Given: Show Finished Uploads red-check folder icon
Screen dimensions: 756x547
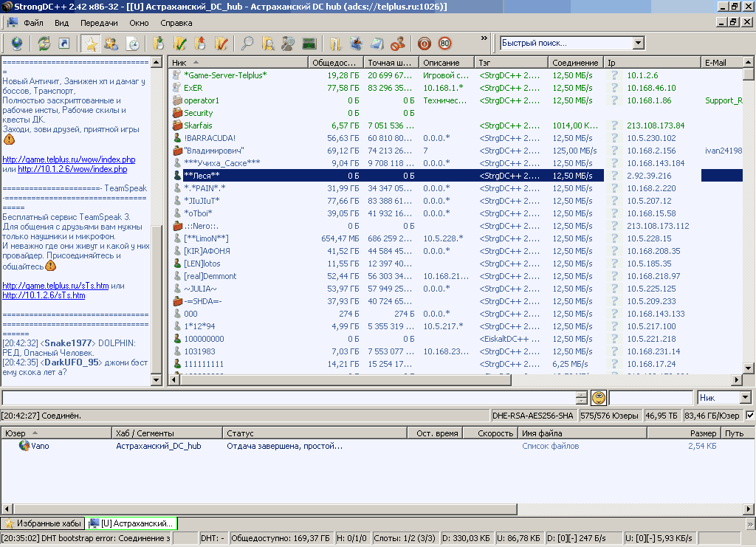Looking at the screenshot, I should (x=221, y=44).
